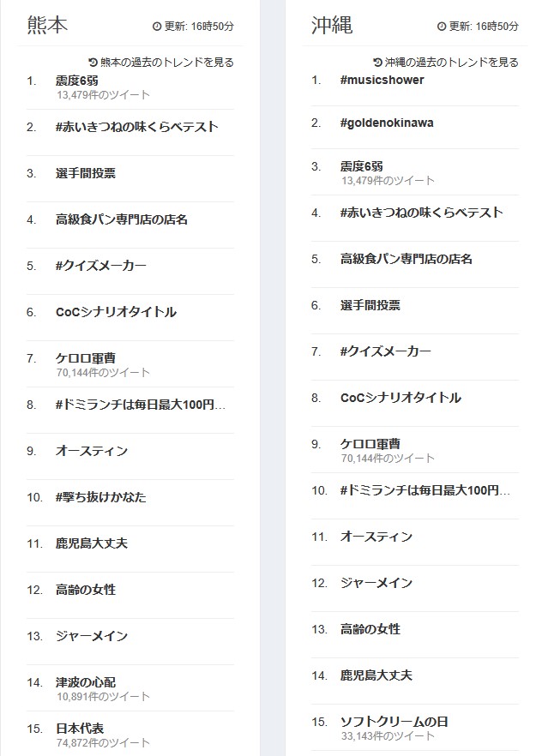Open the #musicshower trend in 沖縄
This screenshot has width=536, height=756.
(382, 80)
